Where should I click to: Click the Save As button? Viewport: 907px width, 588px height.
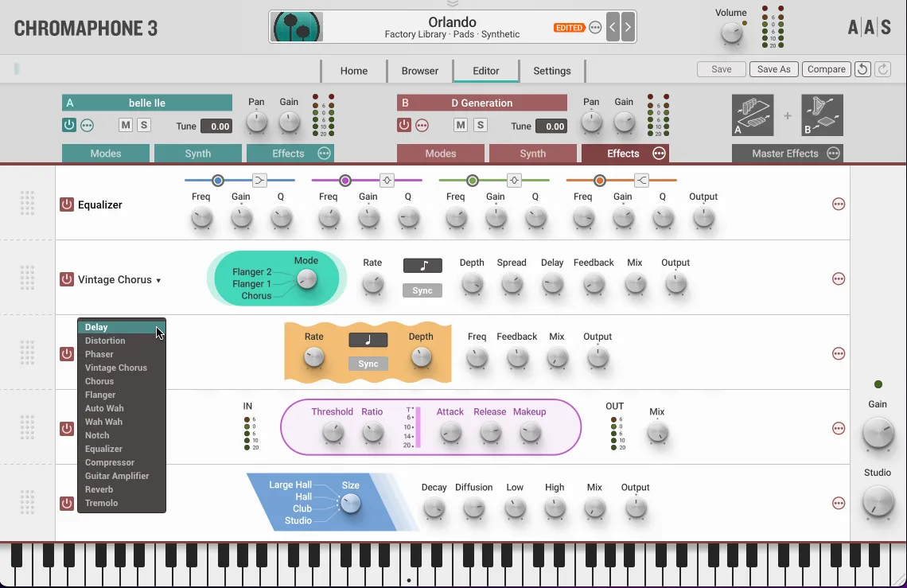773,68
